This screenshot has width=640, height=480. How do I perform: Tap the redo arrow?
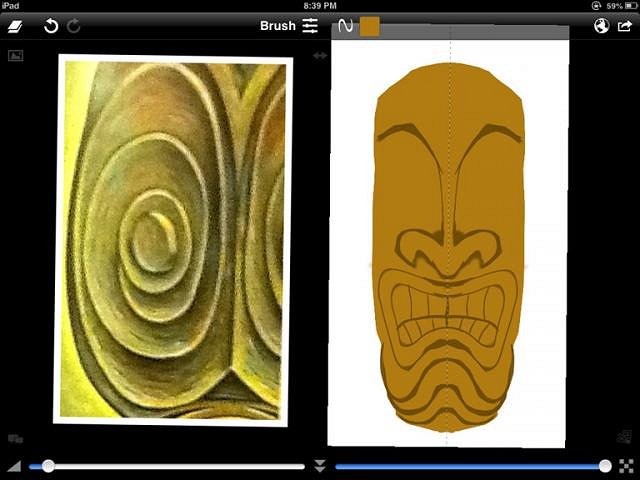click(74, 26)
